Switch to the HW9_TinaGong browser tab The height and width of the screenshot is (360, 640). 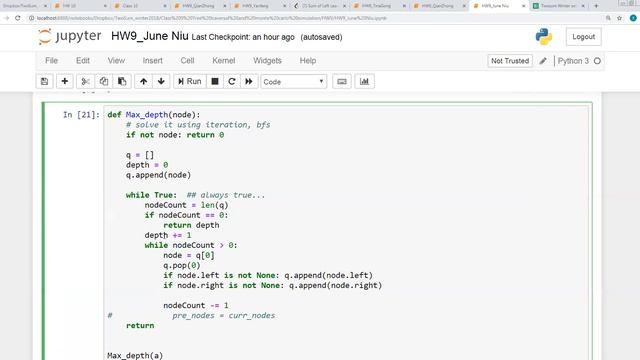coord(379,6)
